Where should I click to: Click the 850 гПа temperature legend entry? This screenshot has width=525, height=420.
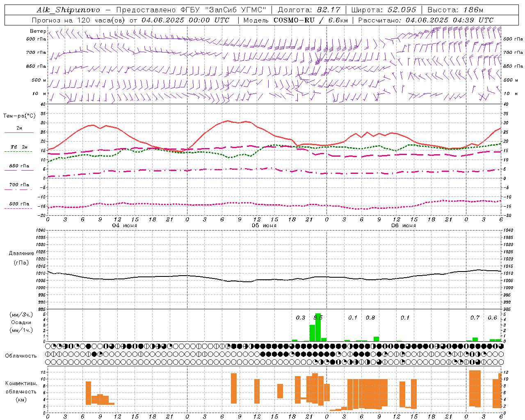19,166
